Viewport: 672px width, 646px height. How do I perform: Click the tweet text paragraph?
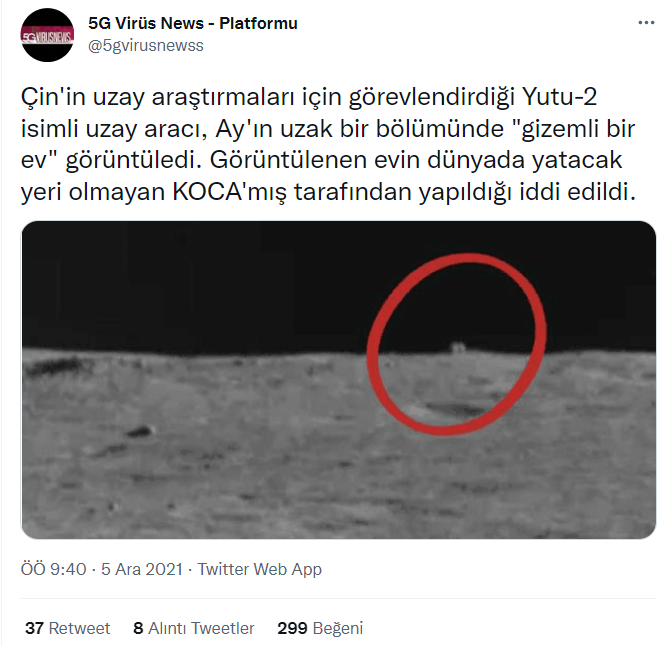click(x=328, y=144)
